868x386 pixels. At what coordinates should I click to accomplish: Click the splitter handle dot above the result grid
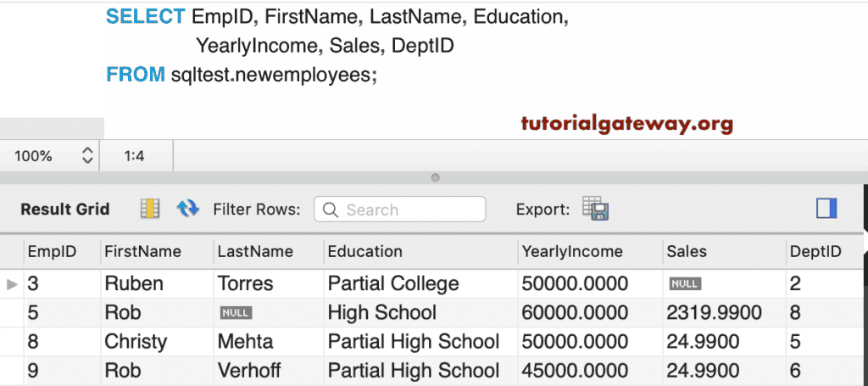coord(435,178)
